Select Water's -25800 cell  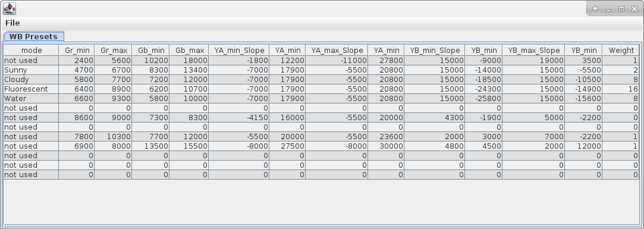tap(484, 99)
